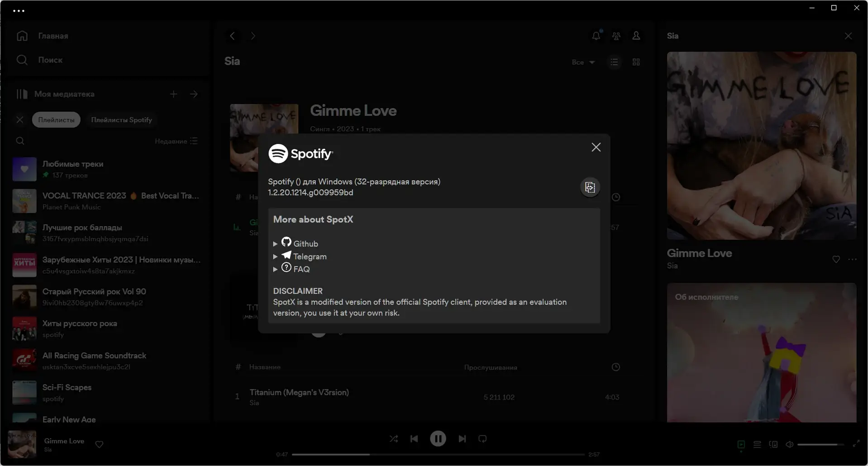The height and width of the screenshot is (466, 868).
Task: Click the Gimme Love single title heading
Action: (353, 111)
